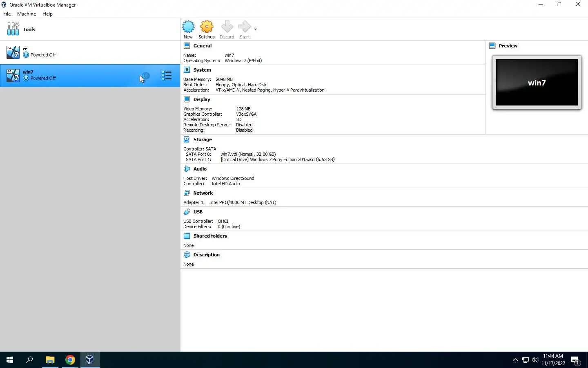Open the Shared folders section header

click(210, 236)
